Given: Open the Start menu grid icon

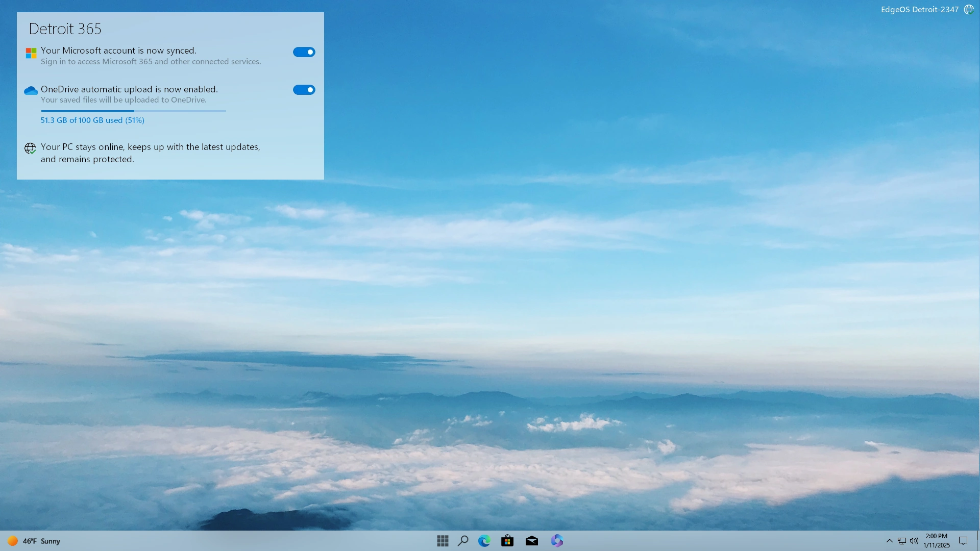Looking at the screenshot, I should click(x=443, y=541).
